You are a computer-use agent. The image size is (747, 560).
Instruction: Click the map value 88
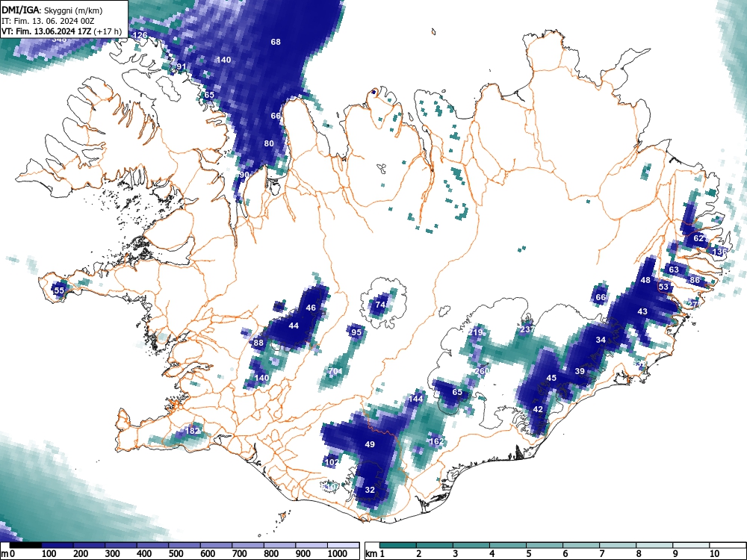pos(258,343)
